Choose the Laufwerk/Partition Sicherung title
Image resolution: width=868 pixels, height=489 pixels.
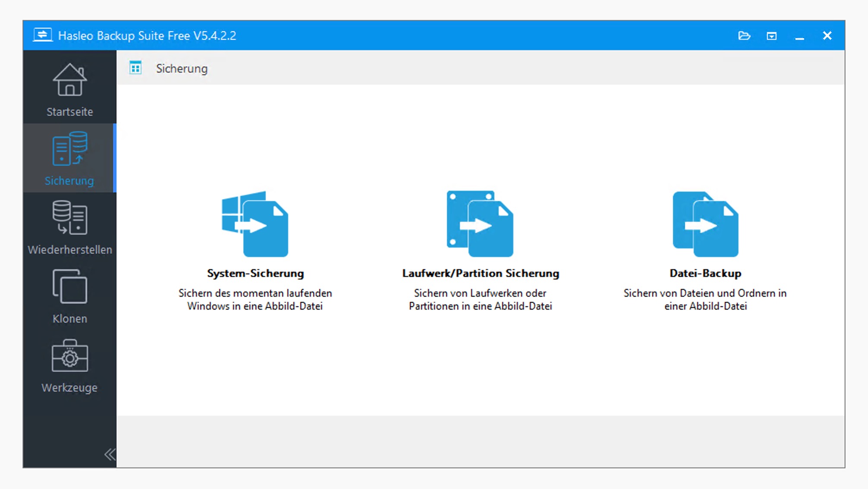481,273
